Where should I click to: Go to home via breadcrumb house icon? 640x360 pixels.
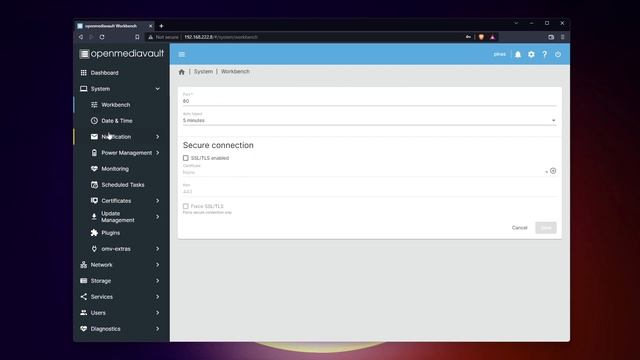pyautogui.click(x=182, y=72)
